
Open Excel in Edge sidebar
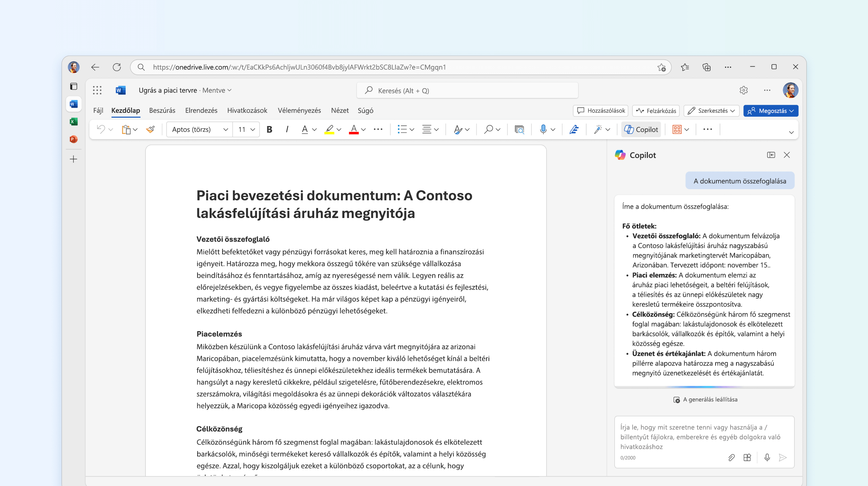pos(74,121)
